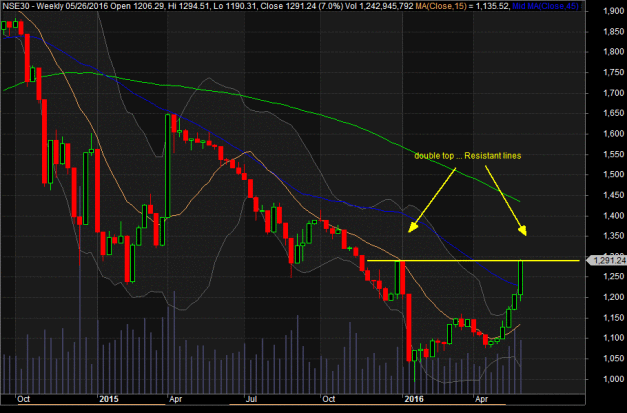This screenshot has height=413, width=627.
Task: Click the Vol 1,242,945,792 value in header
Action: pos(377,6)
